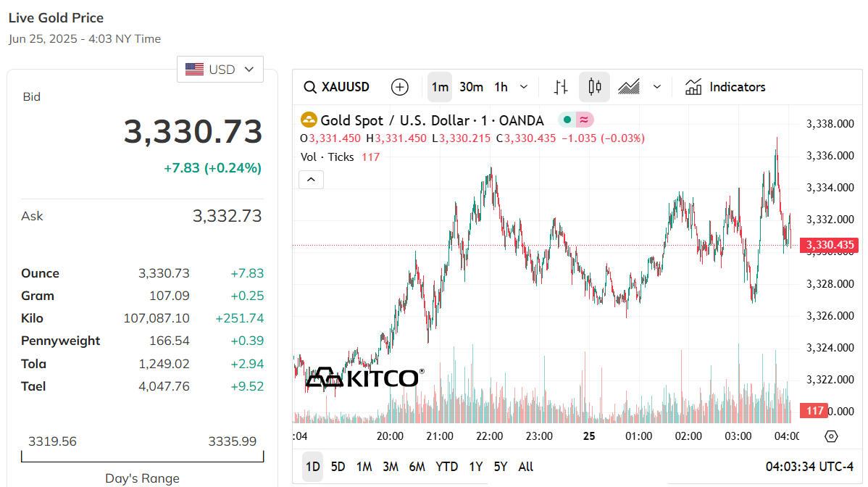Switch to the 30m interval
The height and width of the screenshot is (487, 868).
point(471,87)
